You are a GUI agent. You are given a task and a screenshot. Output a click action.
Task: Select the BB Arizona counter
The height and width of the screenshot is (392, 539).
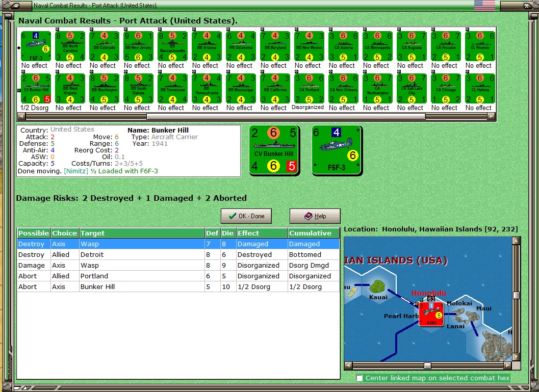(207, 47)
